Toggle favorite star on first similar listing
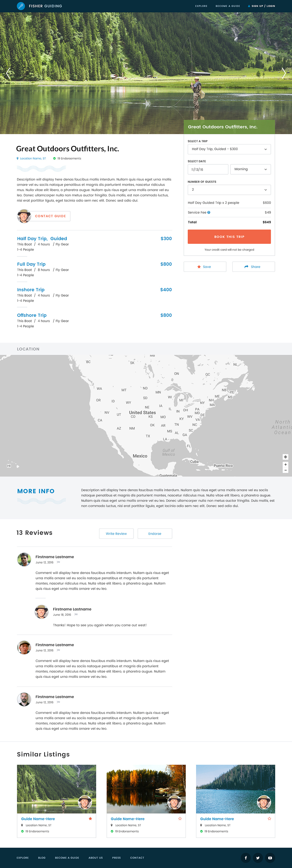Screen dimensions: 292x868 (x=90, y=819)
